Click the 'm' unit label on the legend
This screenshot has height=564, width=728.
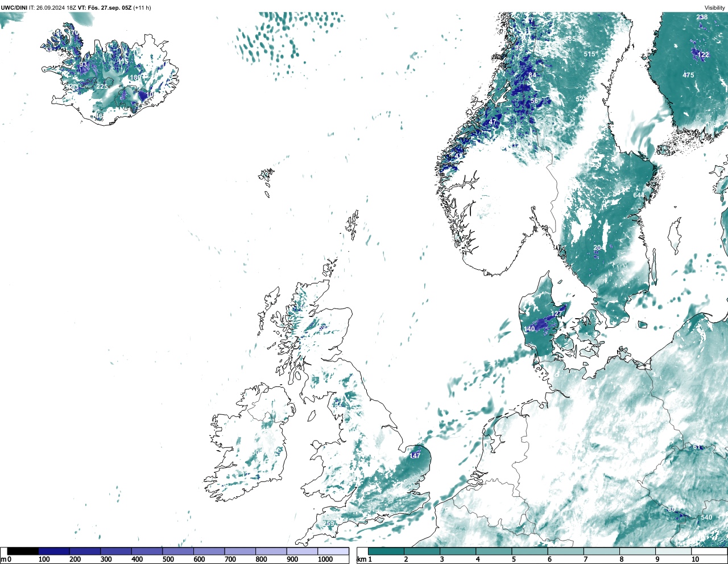3,559
